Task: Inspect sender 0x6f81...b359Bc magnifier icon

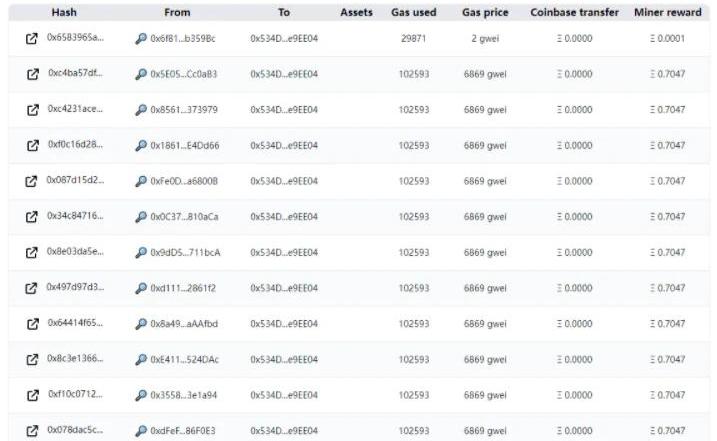Action: (140, 38)
